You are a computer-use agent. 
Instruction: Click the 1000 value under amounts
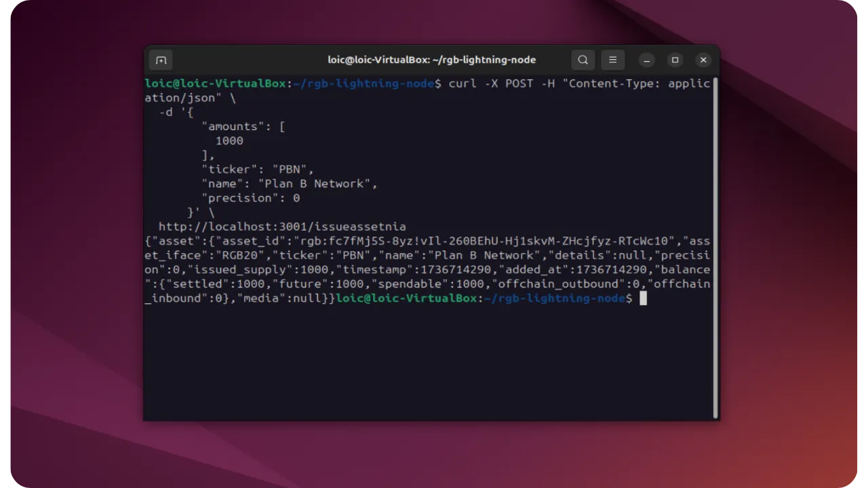tap(229, 141)
